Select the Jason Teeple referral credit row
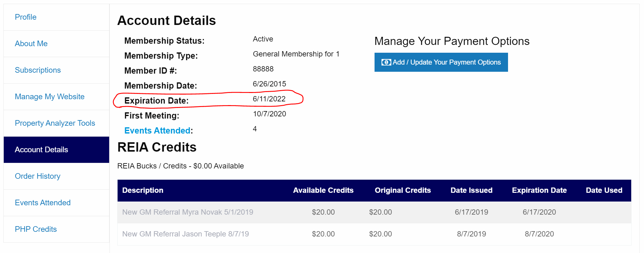644x253 pixels. click(185, 234)
